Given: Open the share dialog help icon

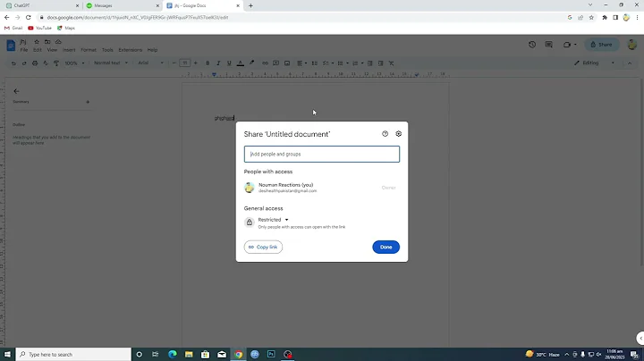Looking at the screenshot, I should coord(385,134).
